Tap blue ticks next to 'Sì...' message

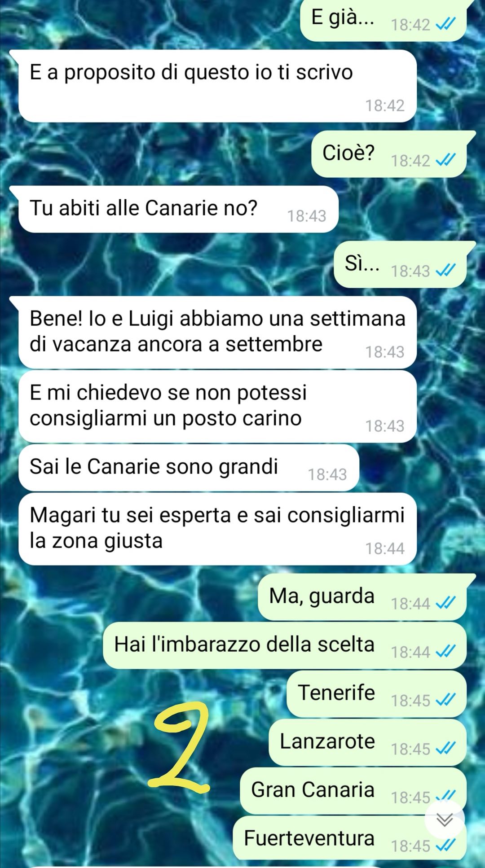[446, 270]
